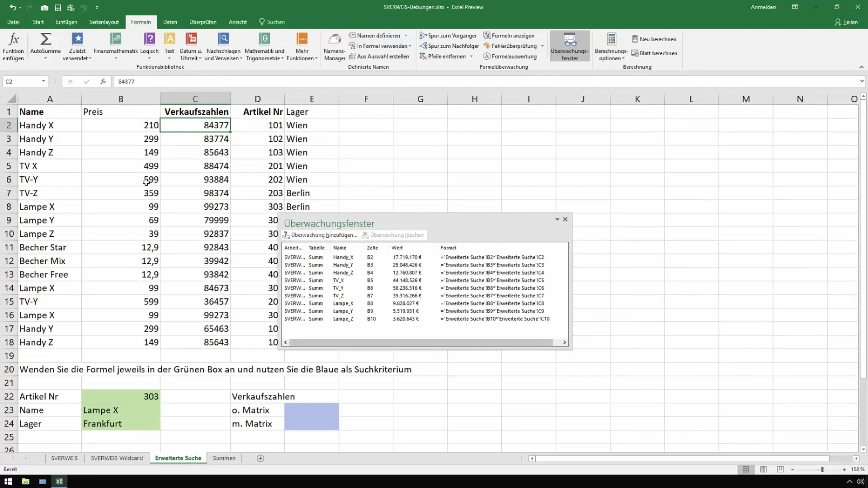Open the Datei tab
The image size is (868, 488).
tap(13, 22)
